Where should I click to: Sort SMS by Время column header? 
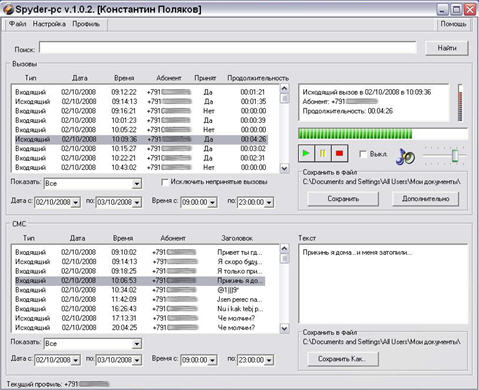coord(123,238)
